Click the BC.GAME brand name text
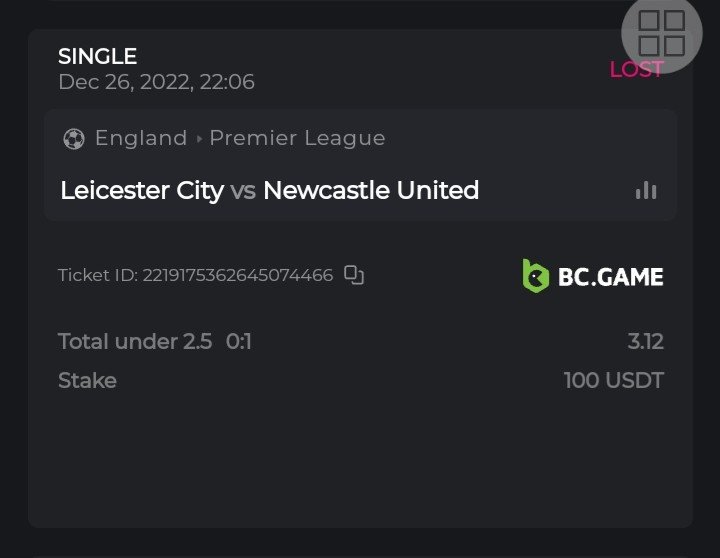The width and height of the screenshot is (720, 558). point(610,276)
